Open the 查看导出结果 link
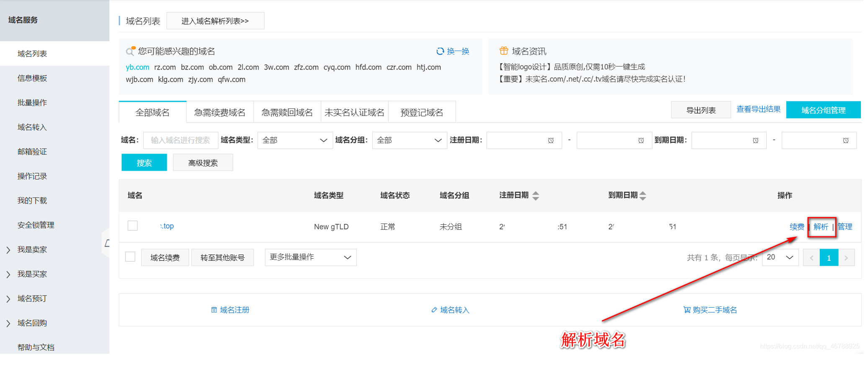Screen dimensions: 868x365 pos(758,109)
